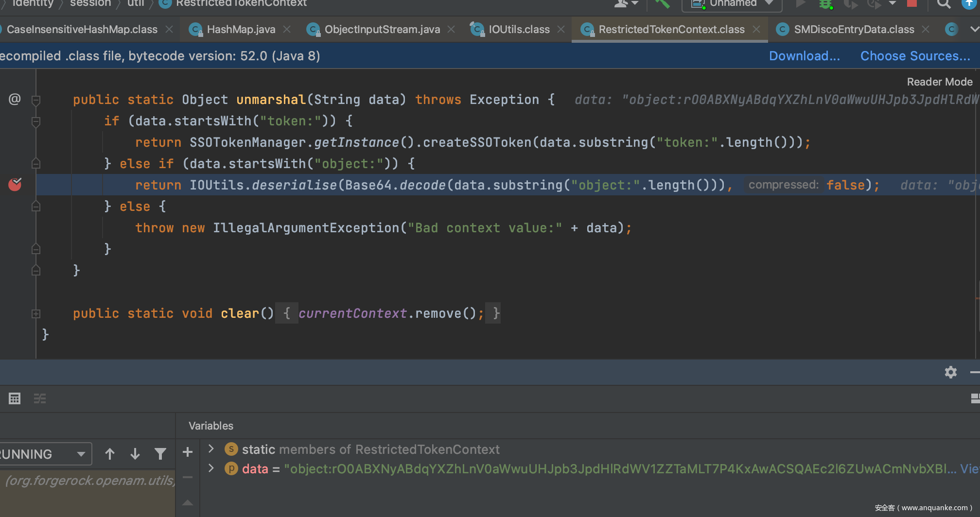Click the green Build hammer icon
This screenshot has width=980, height=517.
click(x=662, y=4)
